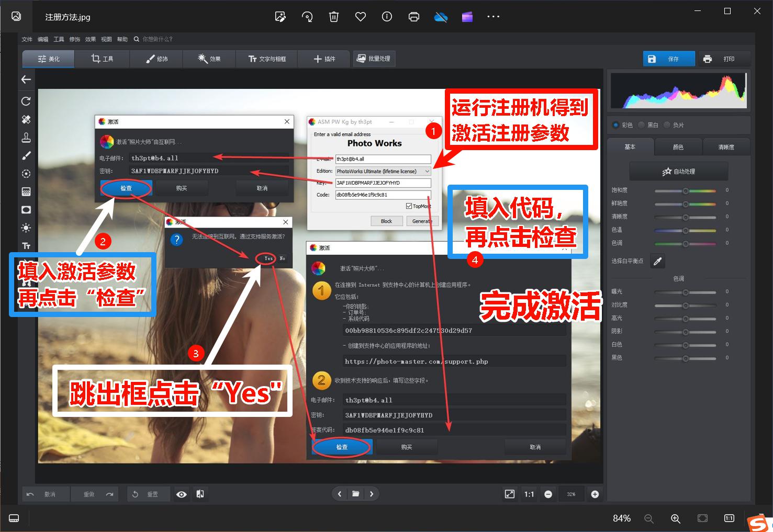Zoom in with plus next to 32%
The width and height of the screenshot is (773, 532).
tap(595, 494)
